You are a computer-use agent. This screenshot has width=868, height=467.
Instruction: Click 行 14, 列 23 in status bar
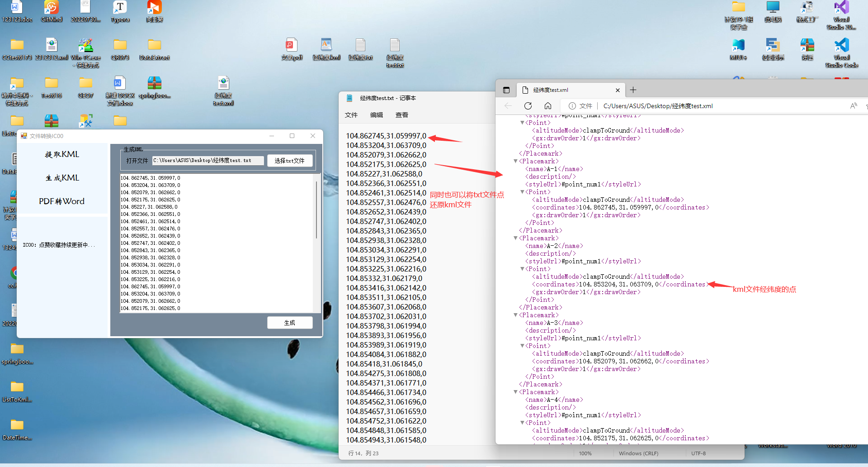pos(363,453)
